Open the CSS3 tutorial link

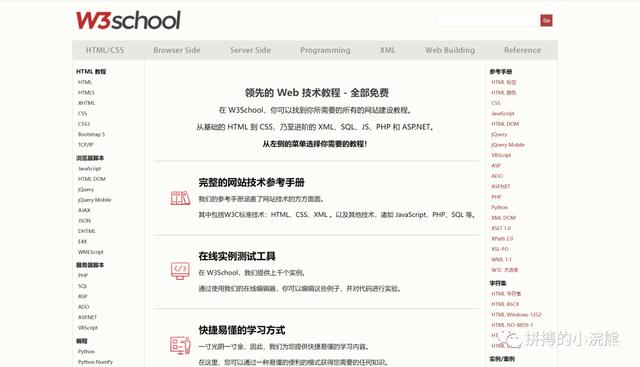[84, 124]
